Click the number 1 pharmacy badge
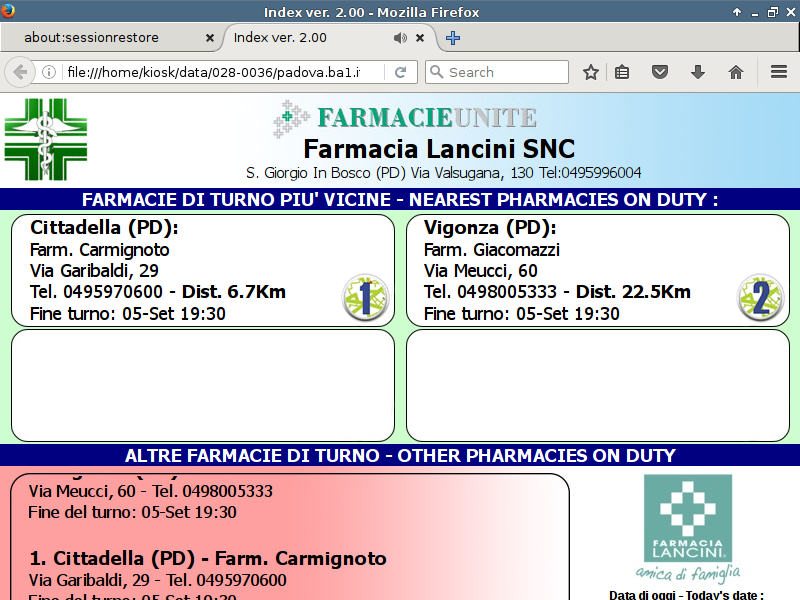800x600 pixels. click(x=365, y=298)
